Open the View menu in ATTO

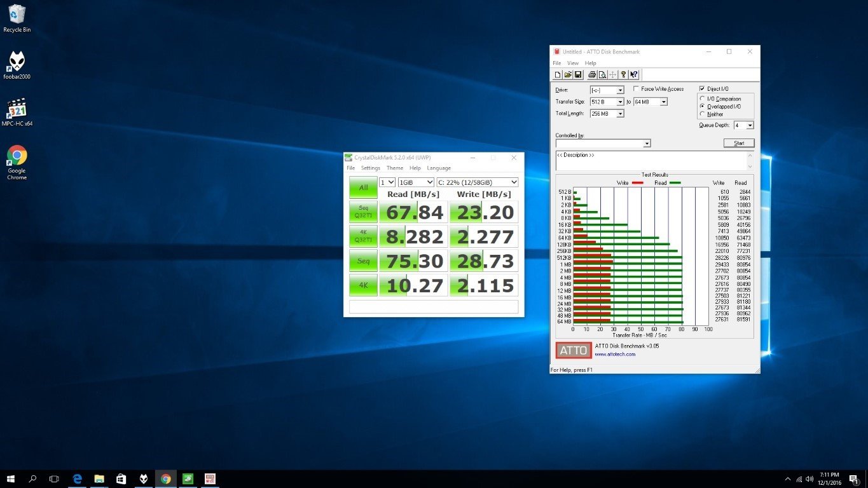click(573, 63)
